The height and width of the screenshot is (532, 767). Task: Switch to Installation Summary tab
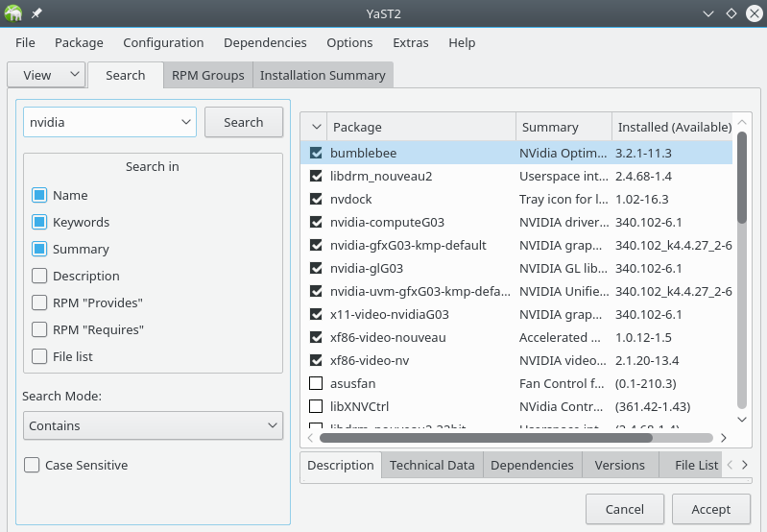(x=323, y=75)
